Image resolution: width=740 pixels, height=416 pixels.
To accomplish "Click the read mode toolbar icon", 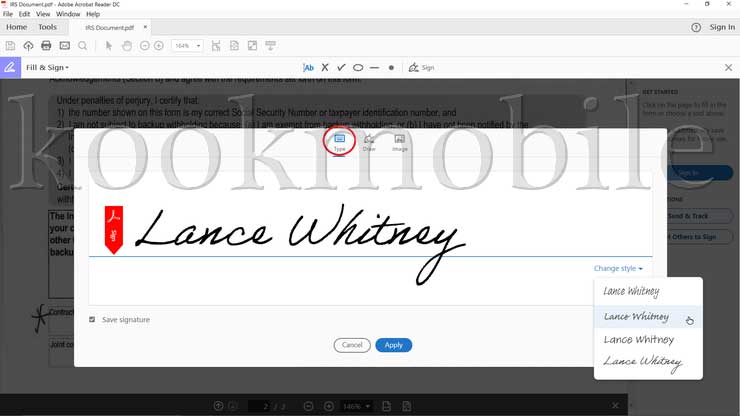I will [270, 46].
